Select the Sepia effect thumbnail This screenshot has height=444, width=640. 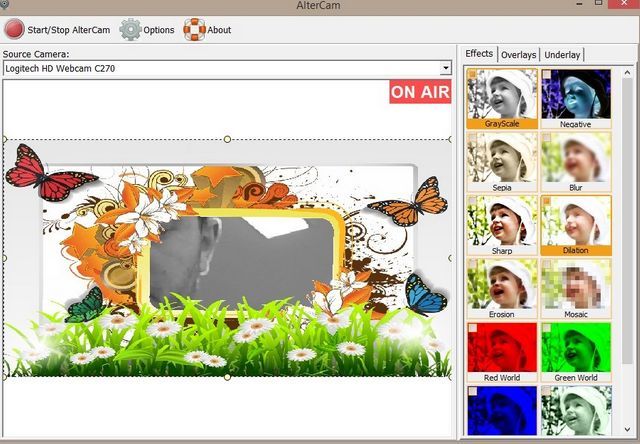pyautogui.click(x=502, y=162)
